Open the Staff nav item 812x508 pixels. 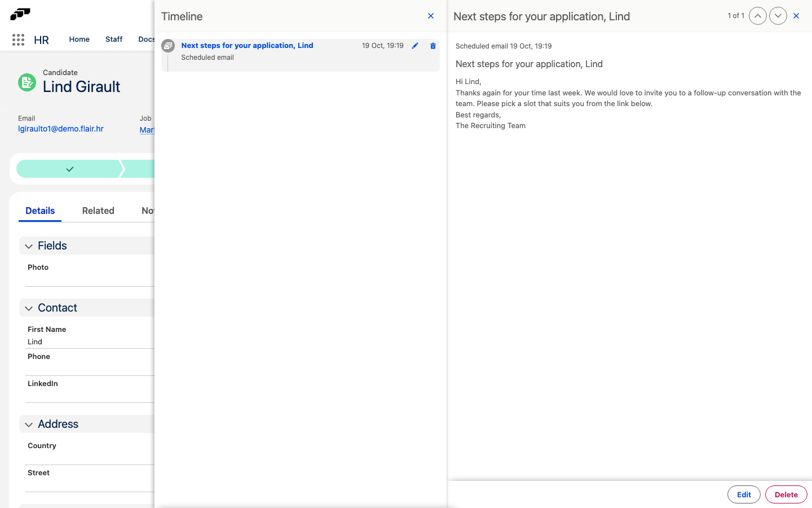coord(114,39)
